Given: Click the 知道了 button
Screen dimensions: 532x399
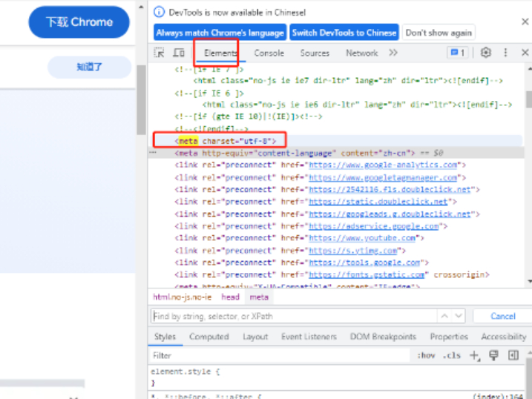Looking at the screenshot, I should 89,67.
